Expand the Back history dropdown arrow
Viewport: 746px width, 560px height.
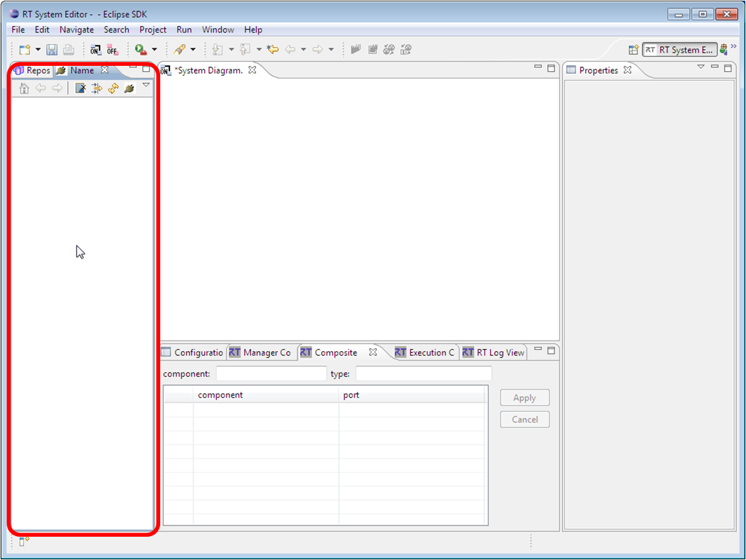(304, 49)
